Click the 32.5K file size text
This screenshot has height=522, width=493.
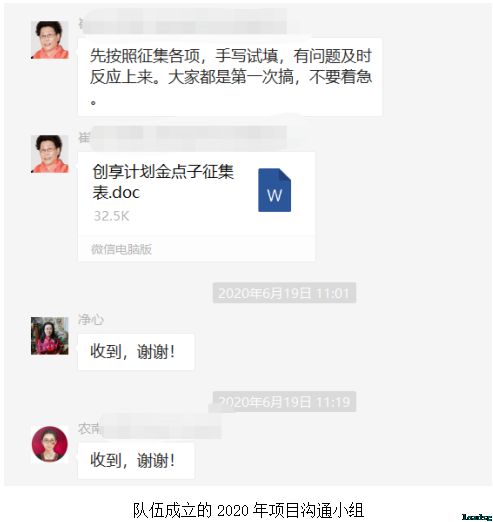111,216
